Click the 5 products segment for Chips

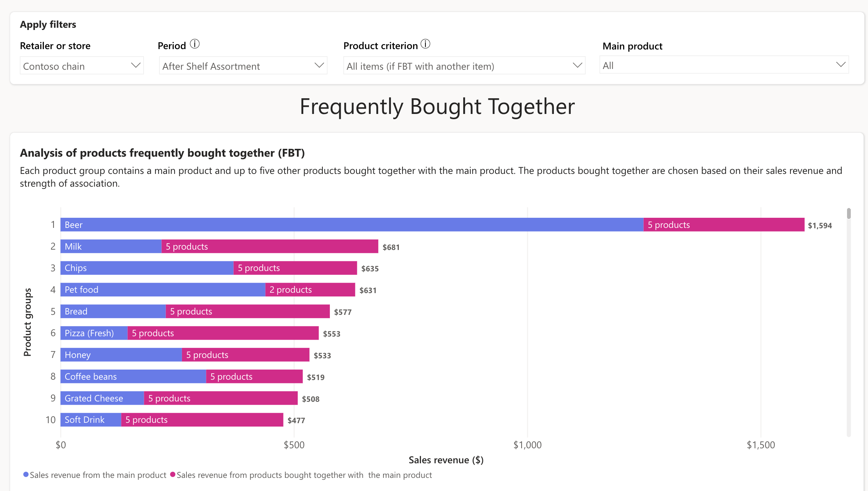point(295,268)
